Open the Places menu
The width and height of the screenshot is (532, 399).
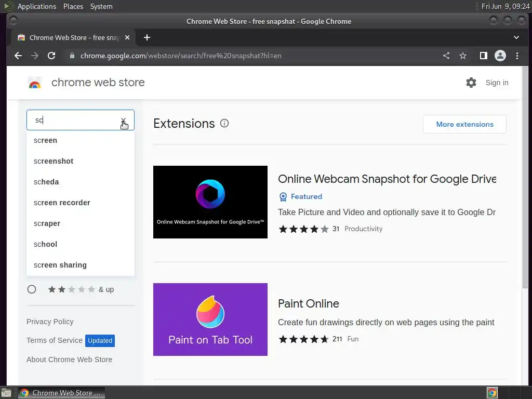pyautogui.click(x=73, y=6)
